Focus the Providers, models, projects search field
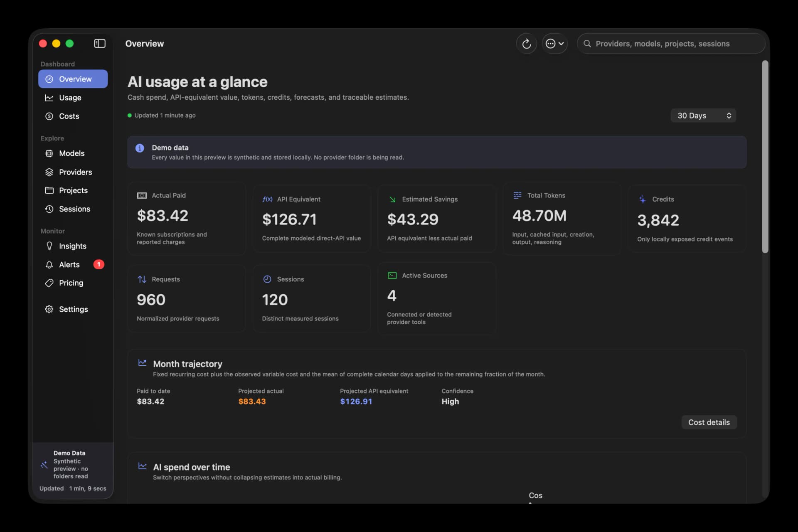 (671, 44)
